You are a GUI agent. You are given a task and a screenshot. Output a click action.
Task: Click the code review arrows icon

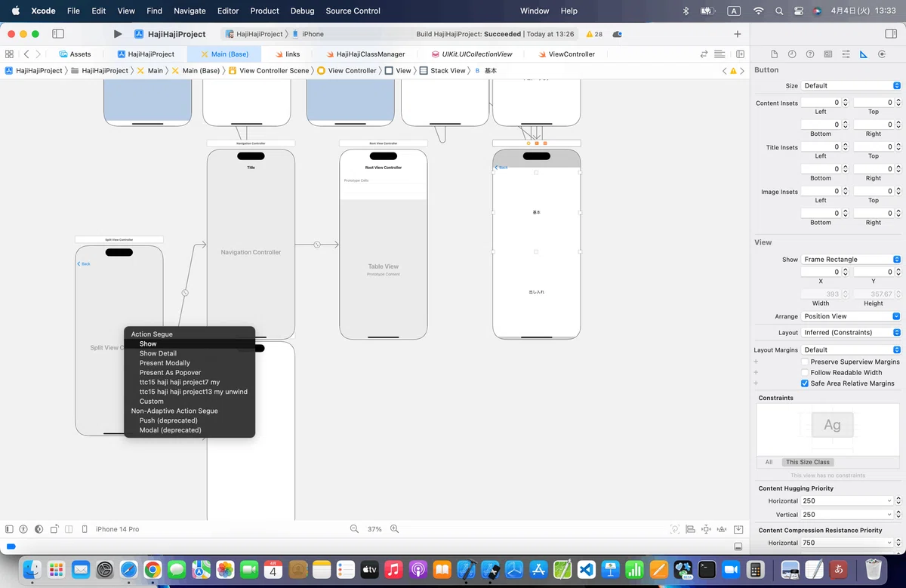click(x=704, y=54)
